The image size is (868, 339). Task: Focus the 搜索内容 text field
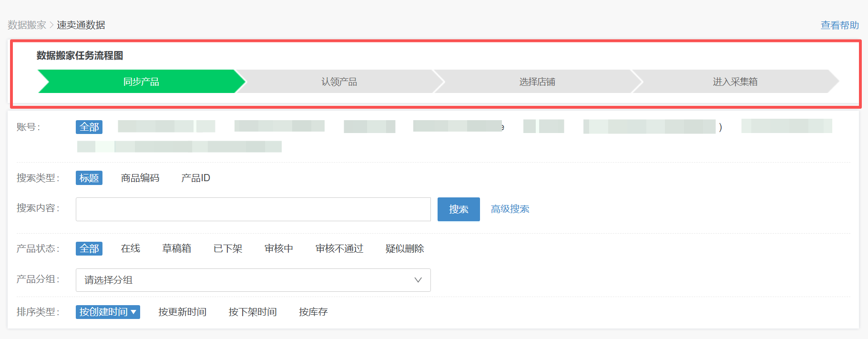tap(253, 209)
